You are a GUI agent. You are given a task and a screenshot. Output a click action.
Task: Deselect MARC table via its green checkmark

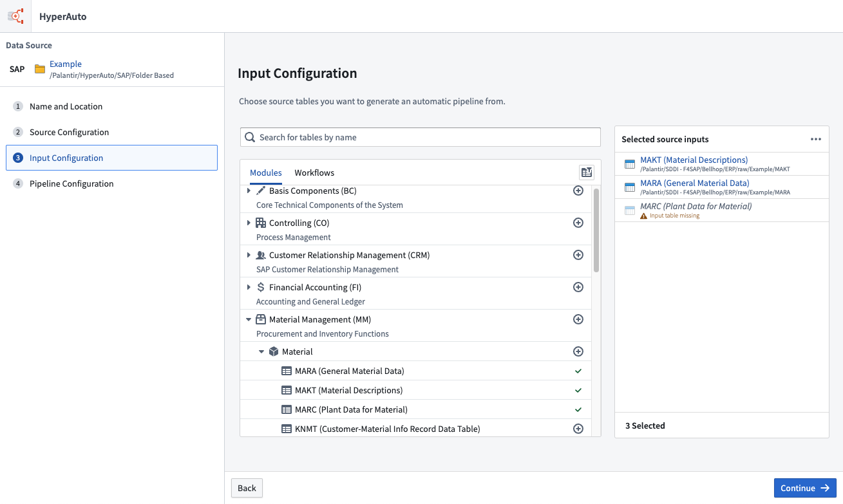point(578,410)
